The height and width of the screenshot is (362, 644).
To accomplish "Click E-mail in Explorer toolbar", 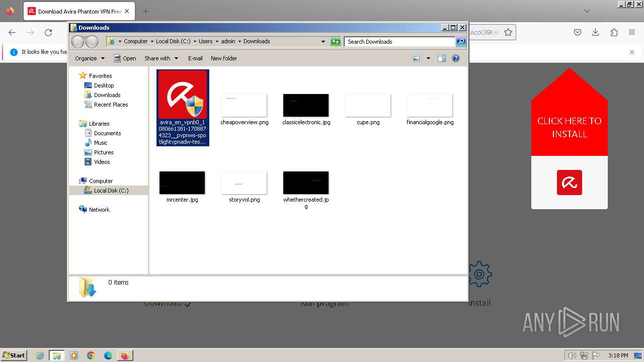I will (195, 58).
